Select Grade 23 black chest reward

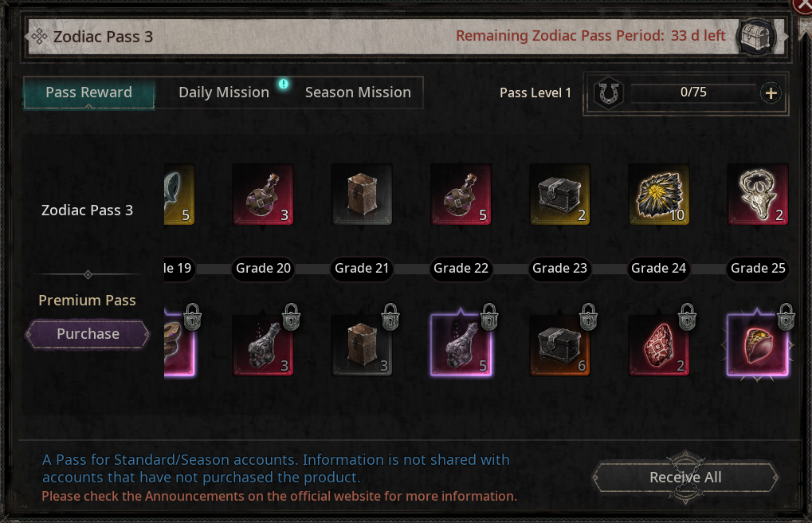point(560,195)
